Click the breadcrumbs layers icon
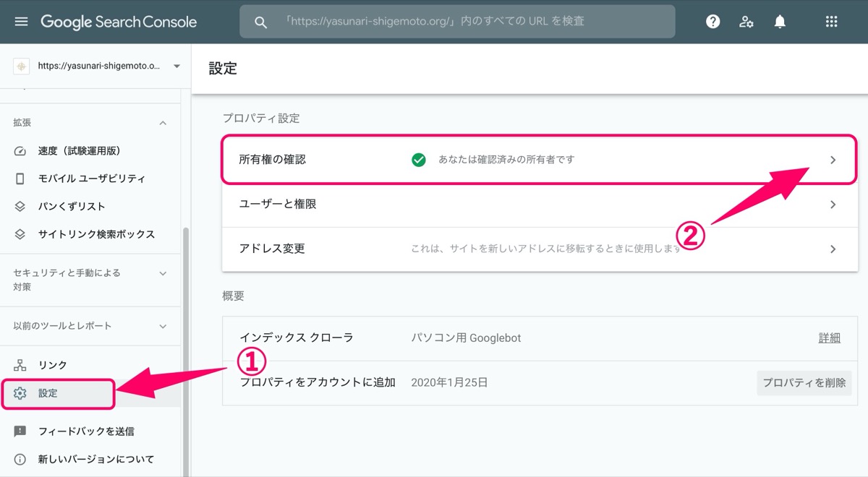Image resolution: width=868 pixels, height=477 pixels. click(20, 207)
